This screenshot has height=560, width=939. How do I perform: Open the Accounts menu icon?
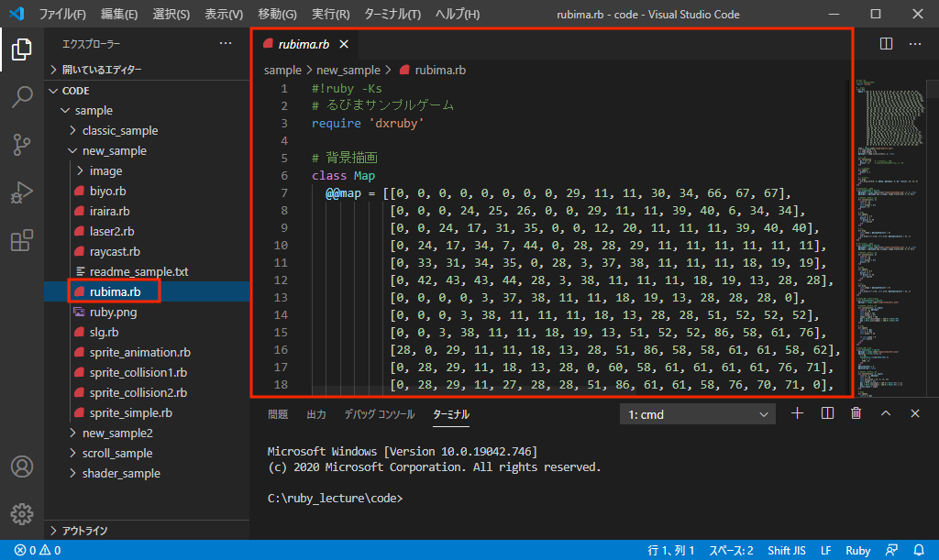coord(22,467)
